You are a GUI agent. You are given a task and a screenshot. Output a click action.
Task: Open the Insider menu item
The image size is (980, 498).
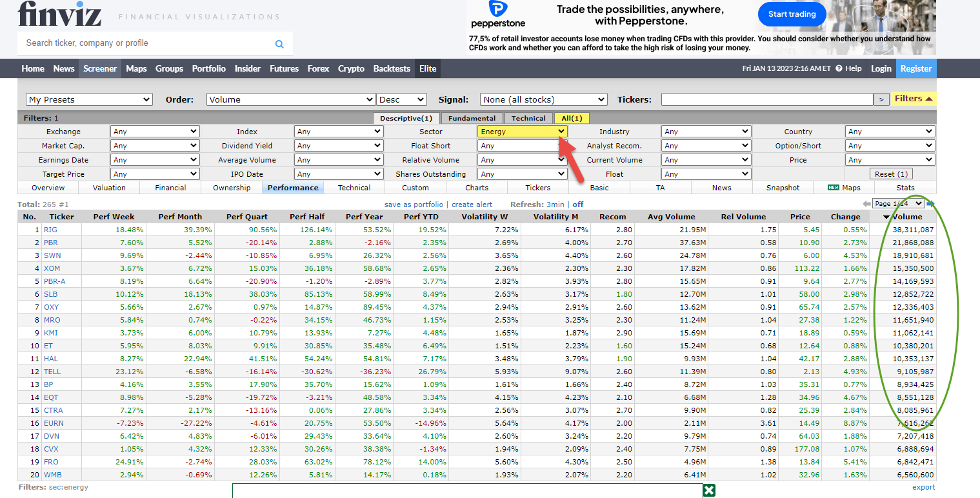coord(248,68)
